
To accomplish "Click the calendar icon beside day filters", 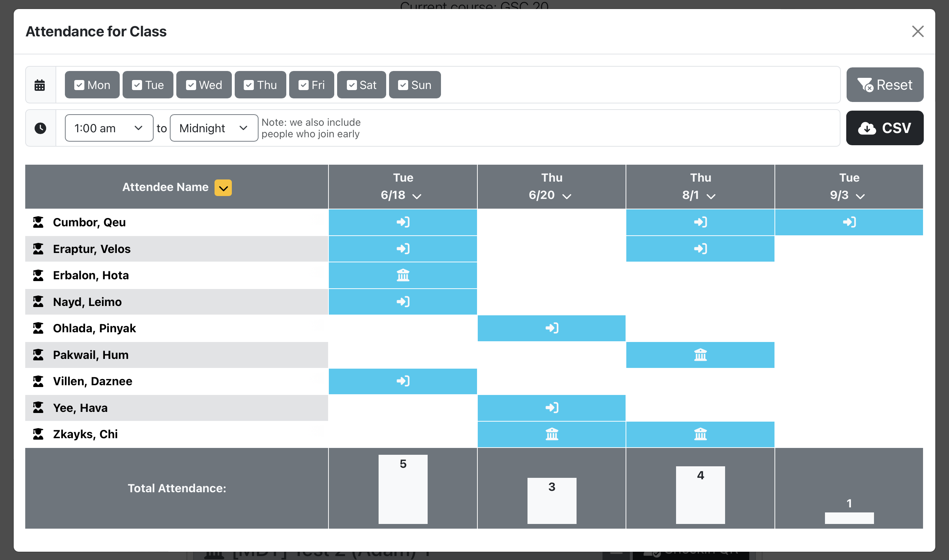I will click(40, 85).
